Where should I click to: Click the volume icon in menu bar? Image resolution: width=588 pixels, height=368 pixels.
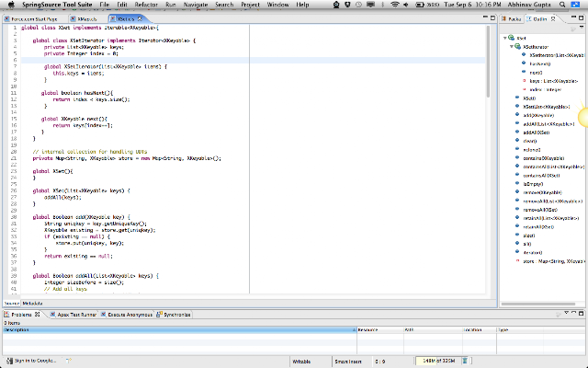(x=406, y=5)
